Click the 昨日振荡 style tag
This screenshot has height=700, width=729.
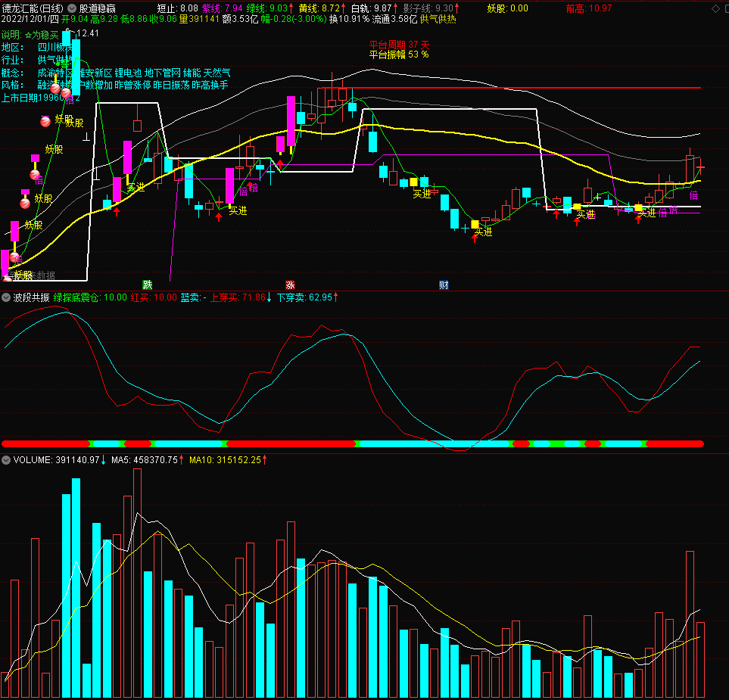[x=172, y=85]
